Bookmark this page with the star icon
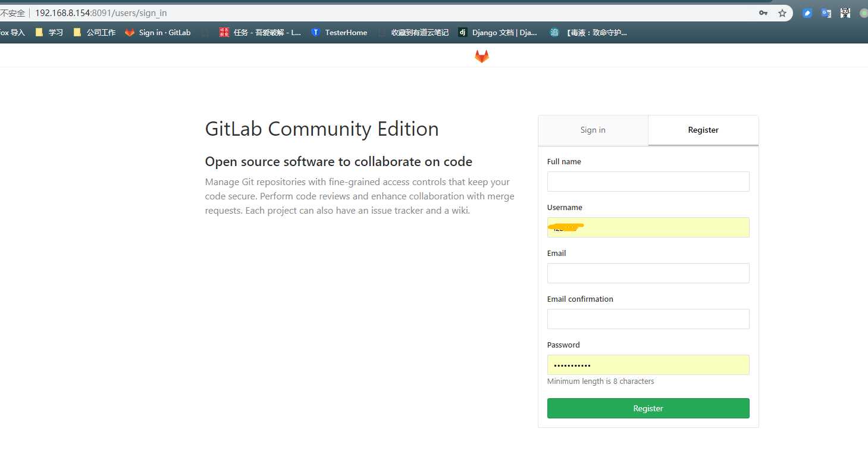868x469 pixels. [782, 12]
